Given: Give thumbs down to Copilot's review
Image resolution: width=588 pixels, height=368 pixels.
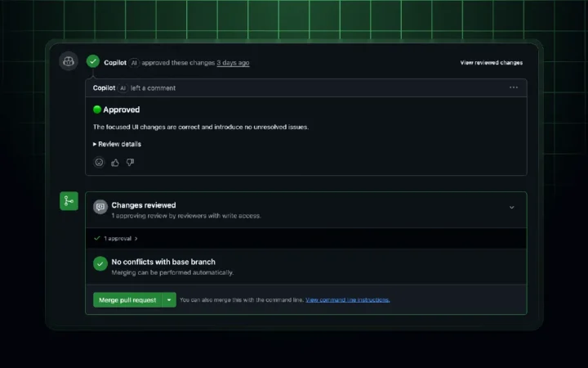Looking at the screenshot, I should point(130,162).
